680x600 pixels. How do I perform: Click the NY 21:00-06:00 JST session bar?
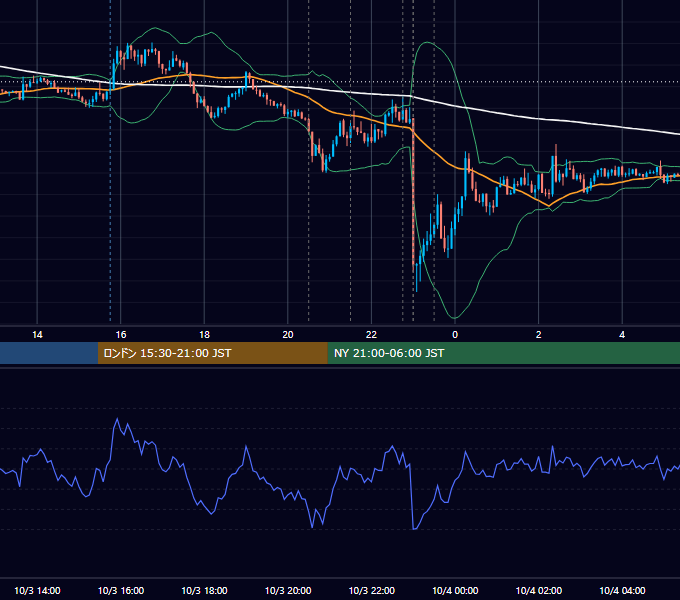tap(503, 353)
